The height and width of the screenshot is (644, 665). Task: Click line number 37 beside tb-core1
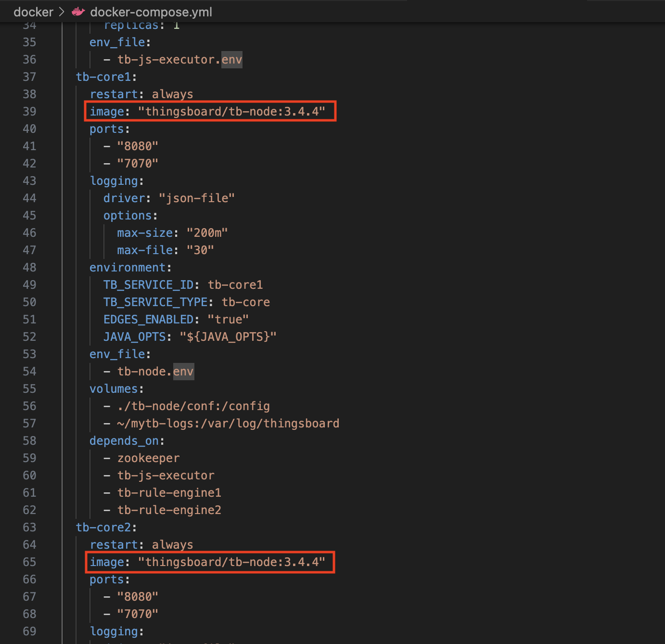(29, 77)
